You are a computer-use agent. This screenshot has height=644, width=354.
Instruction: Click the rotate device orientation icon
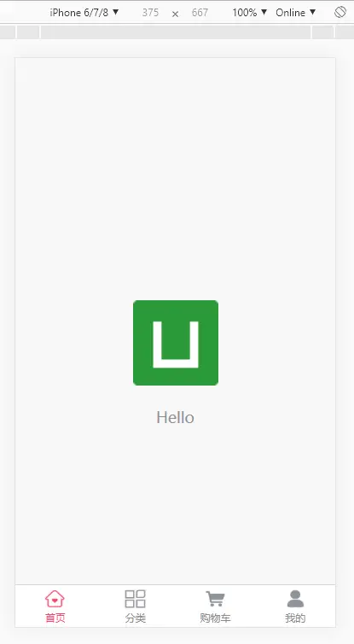(x=340, y=12)
